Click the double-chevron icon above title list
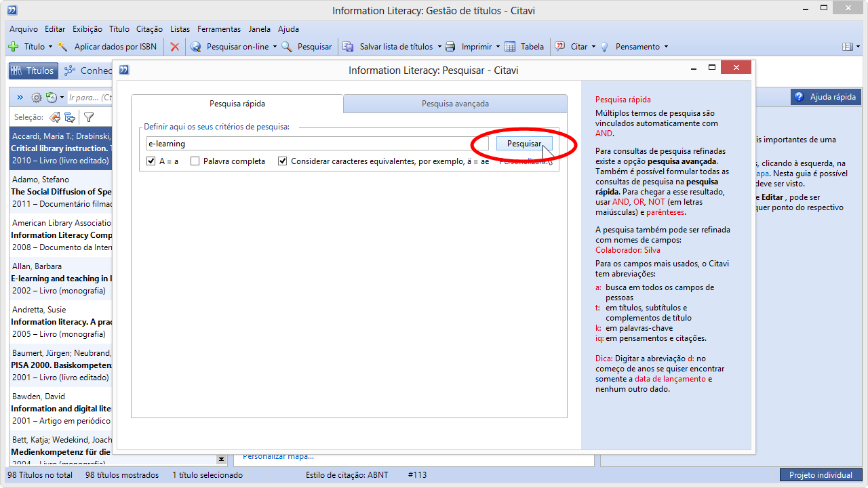The height and width of the screenshot is (488, 868). 20,98
